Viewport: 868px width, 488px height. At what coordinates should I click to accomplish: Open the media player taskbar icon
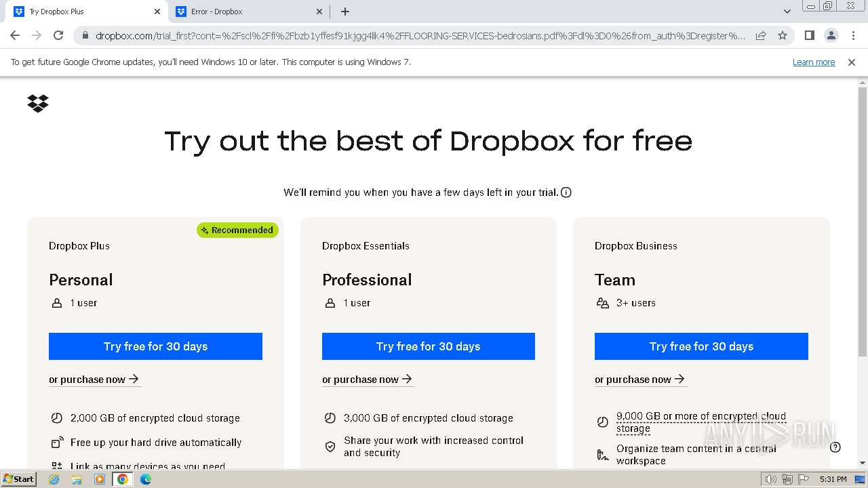[x=100, y=479]
